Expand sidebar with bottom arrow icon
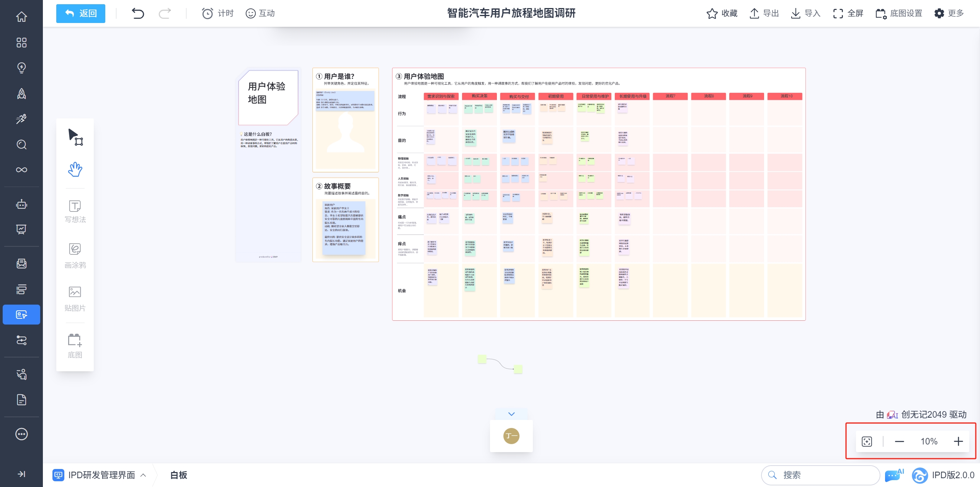 coord(21,474)
